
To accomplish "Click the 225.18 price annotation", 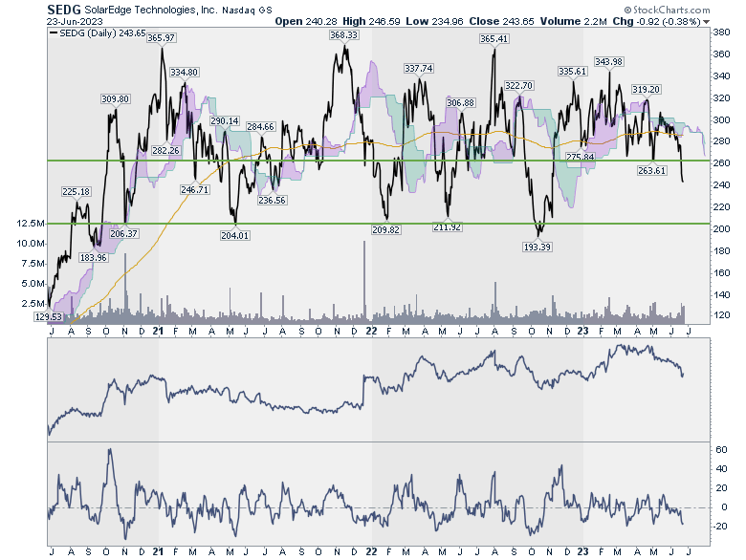I will (x=77, y=191).
